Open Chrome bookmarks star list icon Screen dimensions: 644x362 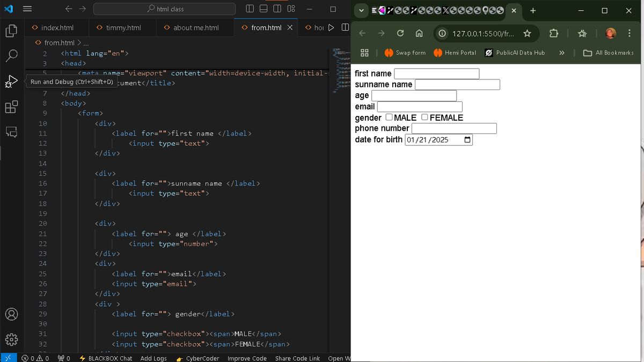pos(583,34)
